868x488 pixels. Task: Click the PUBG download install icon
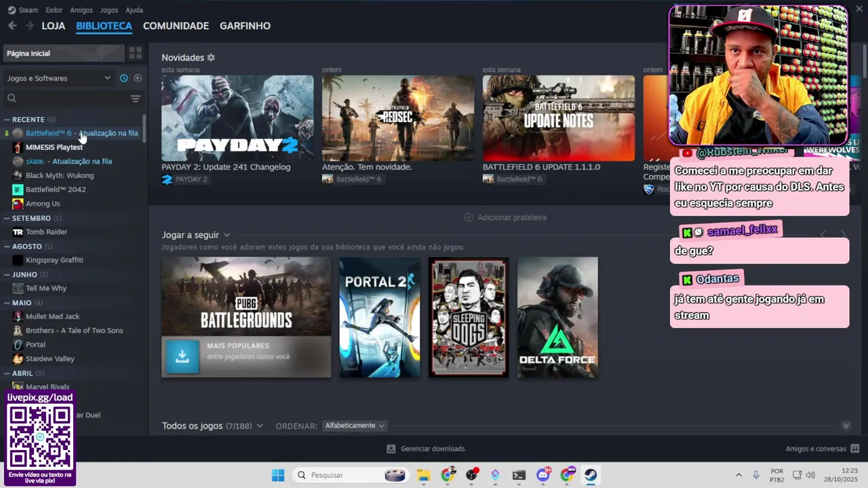point(182,357)
